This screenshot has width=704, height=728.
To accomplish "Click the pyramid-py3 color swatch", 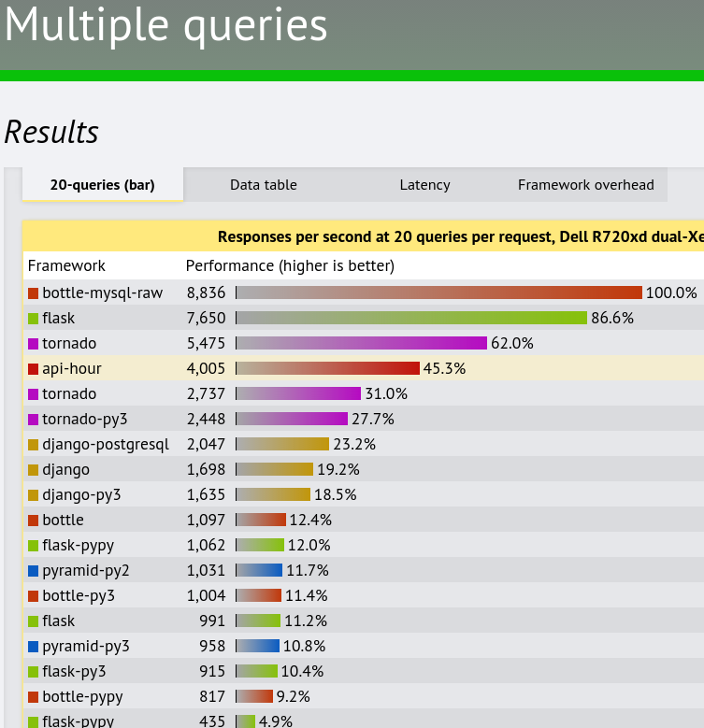I will (x=34, y=647).
